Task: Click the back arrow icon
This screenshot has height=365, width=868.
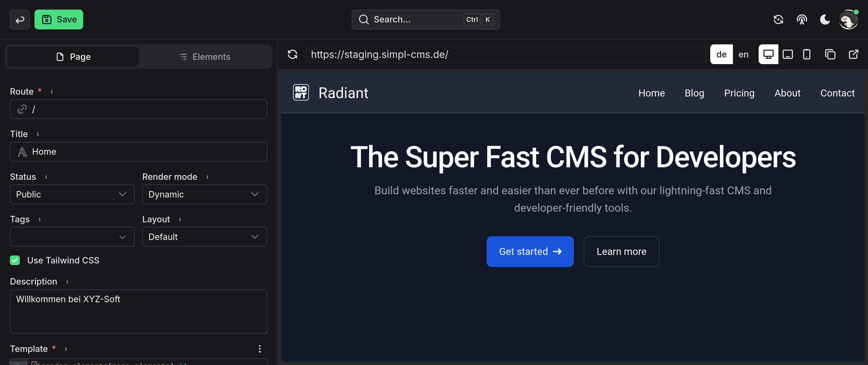Action: click(20, 20)
